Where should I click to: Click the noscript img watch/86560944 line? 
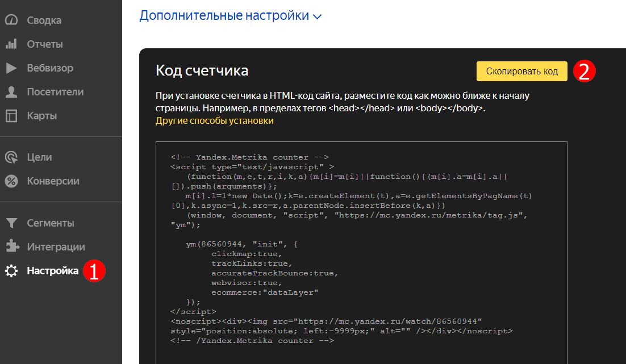click(x=326, y=321)
